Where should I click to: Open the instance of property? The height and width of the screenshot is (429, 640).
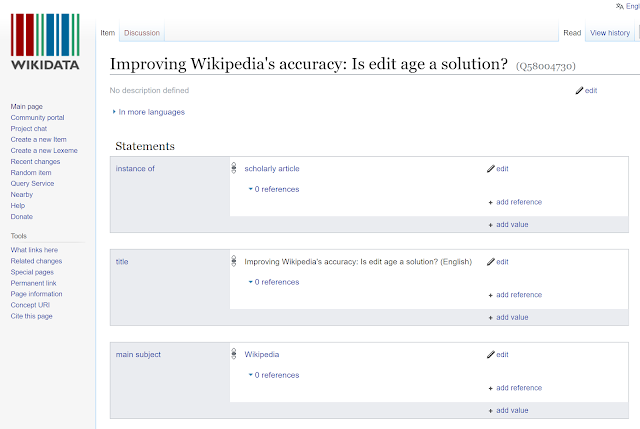135,169
